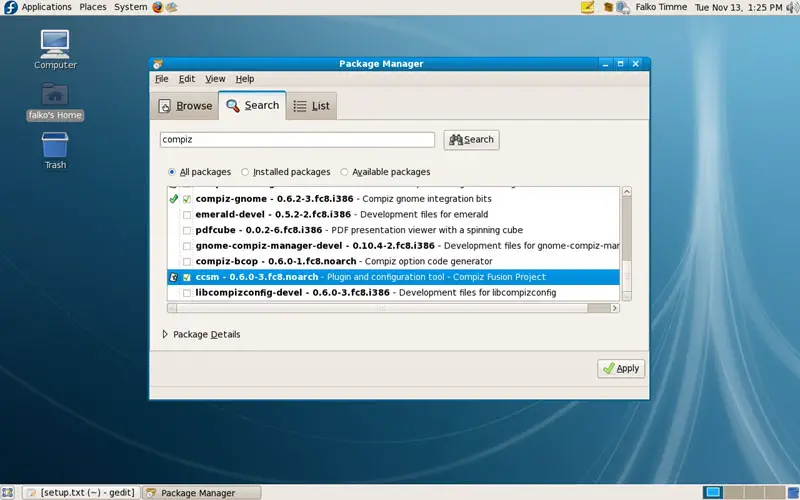Click the scroll left arrow of package list
Viewport: 800px width, 500px height.
click(172, 308)
